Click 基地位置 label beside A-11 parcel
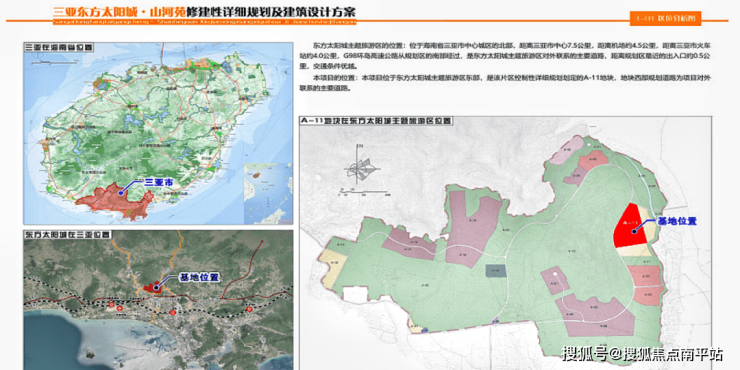 click(x=677, y=222)
